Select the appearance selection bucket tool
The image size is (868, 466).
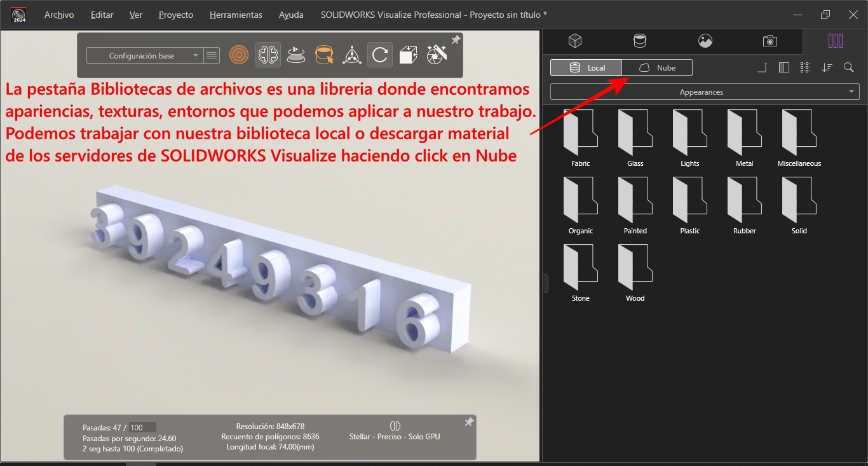(x=324, y=55)
